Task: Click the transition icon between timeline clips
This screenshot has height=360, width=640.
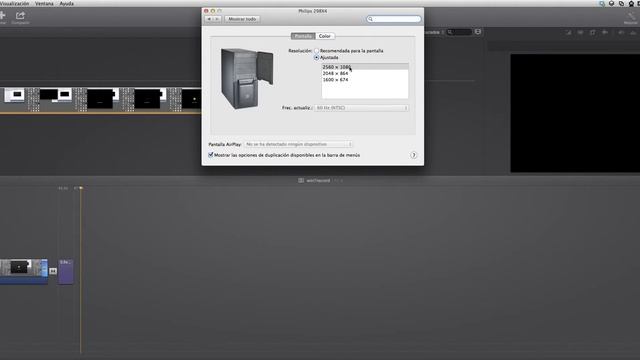Action: (x=53, y=271)
